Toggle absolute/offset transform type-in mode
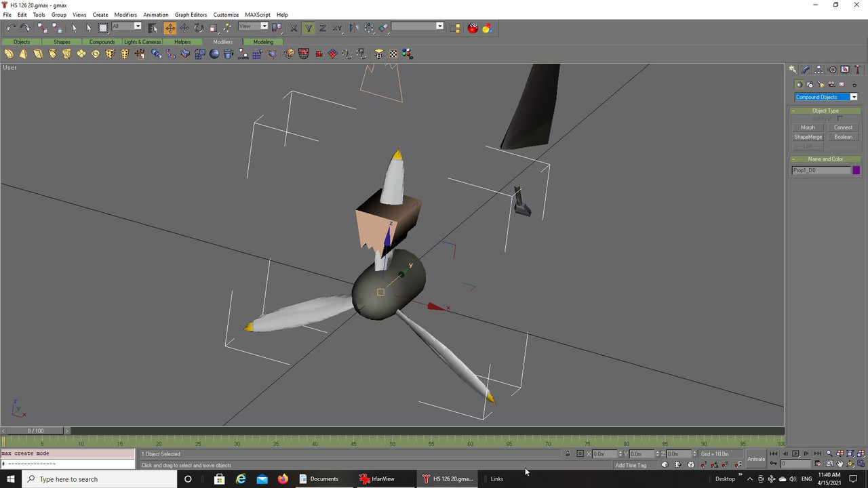Viewport: 868px width, 488px height. (x=580, y=453)
